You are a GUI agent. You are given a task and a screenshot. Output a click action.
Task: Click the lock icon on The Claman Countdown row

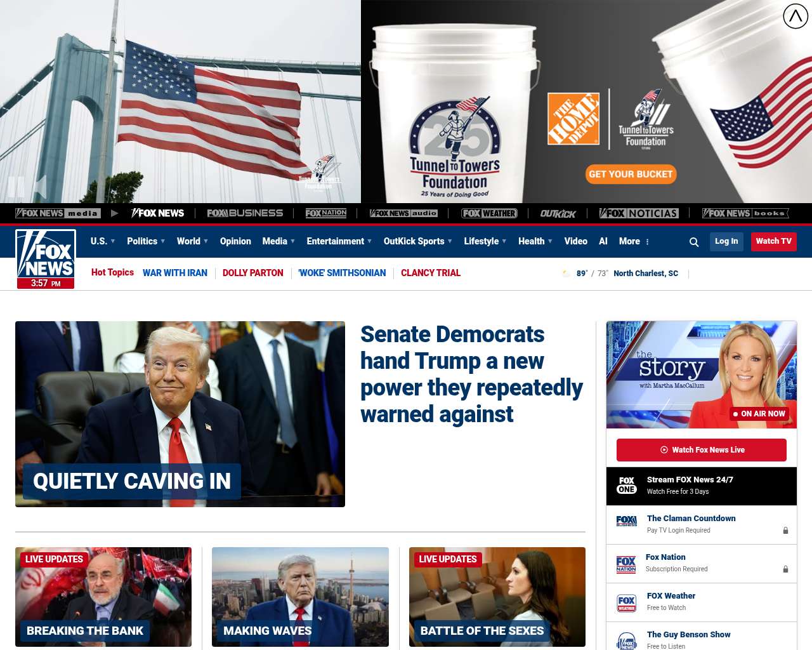[785, 531]
